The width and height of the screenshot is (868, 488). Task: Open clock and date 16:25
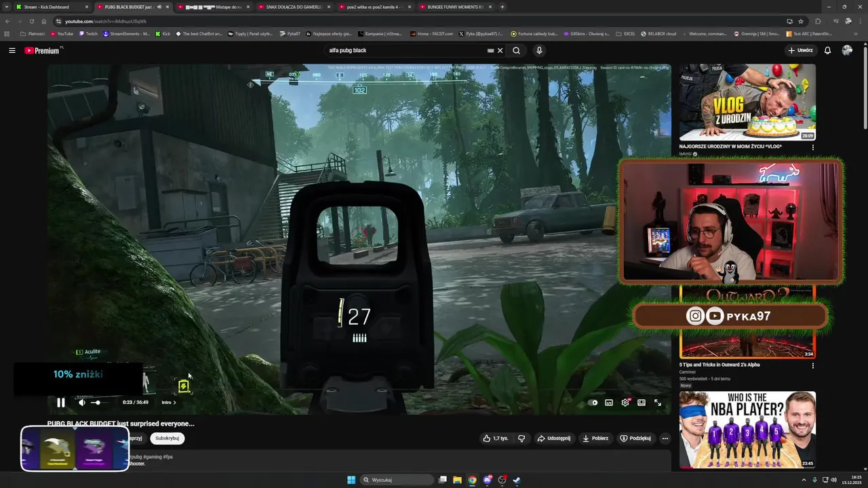[x=851, y=480]
